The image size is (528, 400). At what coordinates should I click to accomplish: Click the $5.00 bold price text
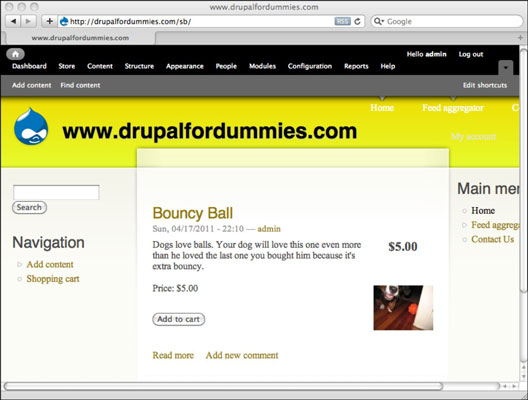tap(403, 246)
